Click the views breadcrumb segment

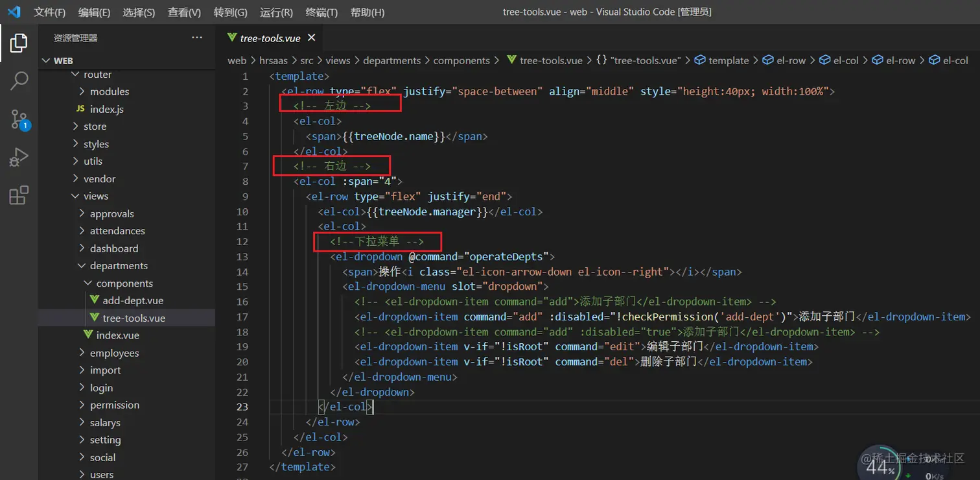point(338,60)
